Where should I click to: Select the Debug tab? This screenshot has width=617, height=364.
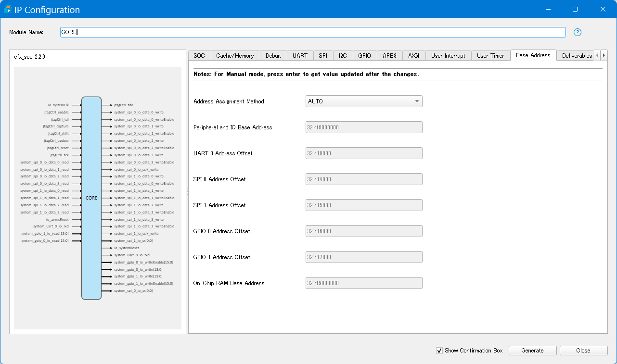[273, 56]
